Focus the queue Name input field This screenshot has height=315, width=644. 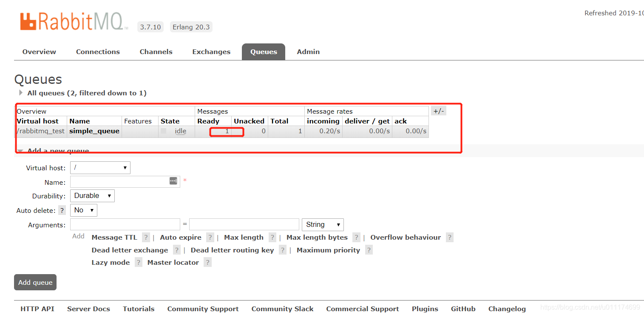[125, 182]
